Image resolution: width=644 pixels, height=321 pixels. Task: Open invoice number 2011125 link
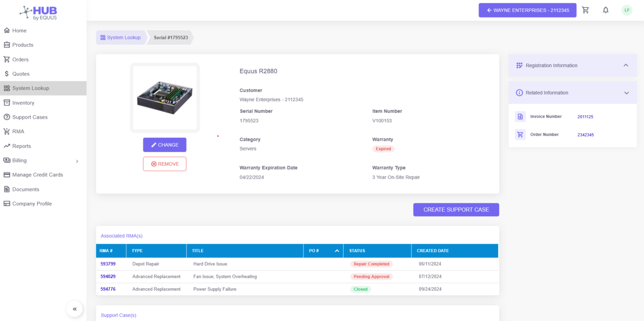click(585, 117)
